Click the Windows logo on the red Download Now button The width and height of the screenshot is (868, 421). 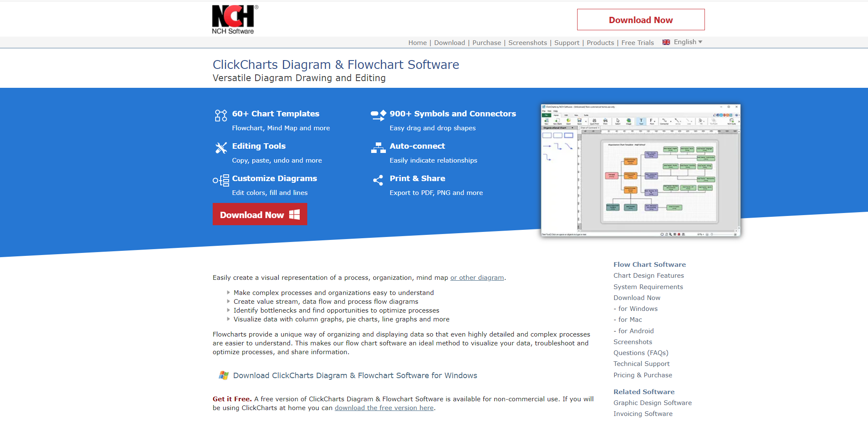tap(294, 214)
